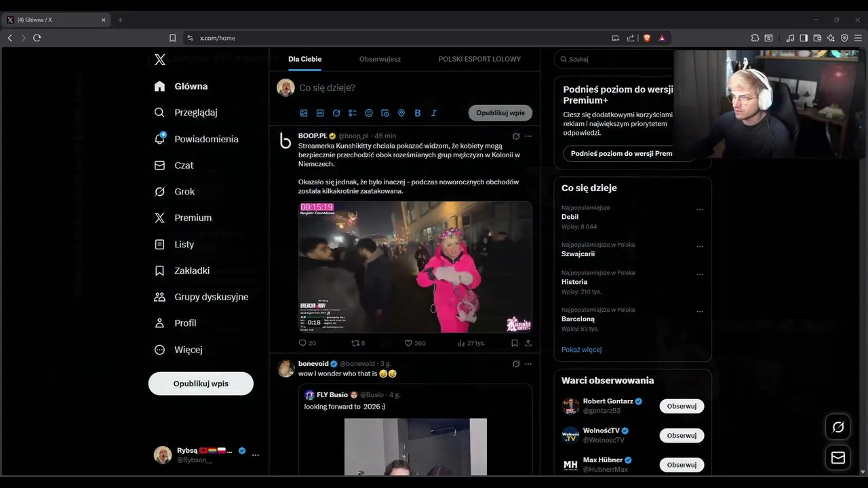The image size is (868, 488).
Task: Open more options on bonevoid post
Action: tap(528, 364)
